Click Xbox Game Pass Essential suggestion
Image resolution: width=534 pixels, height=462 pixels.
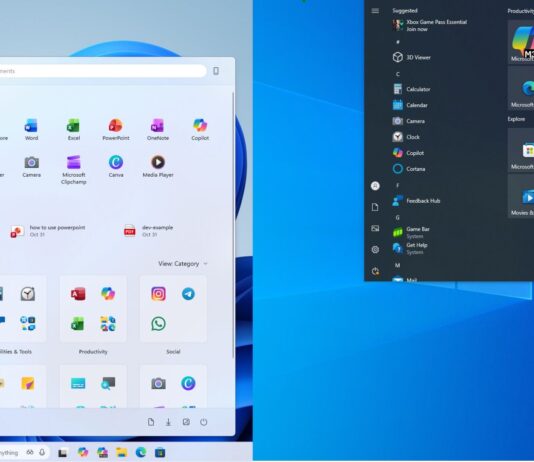click(429, 26)
